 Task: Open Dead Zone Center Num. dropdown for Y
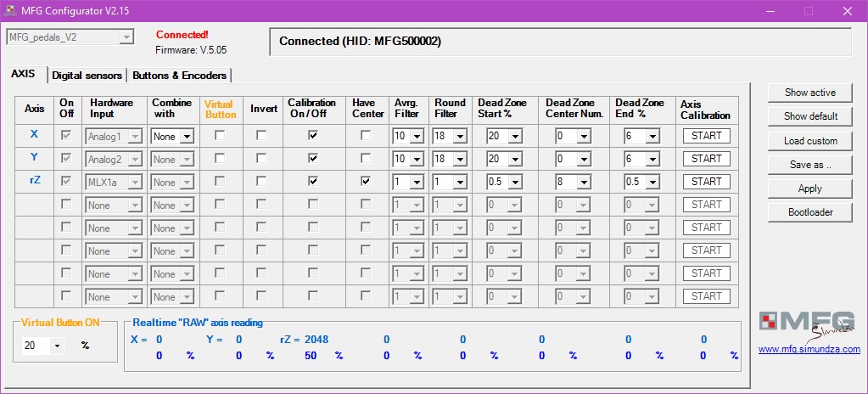point(574,159)
